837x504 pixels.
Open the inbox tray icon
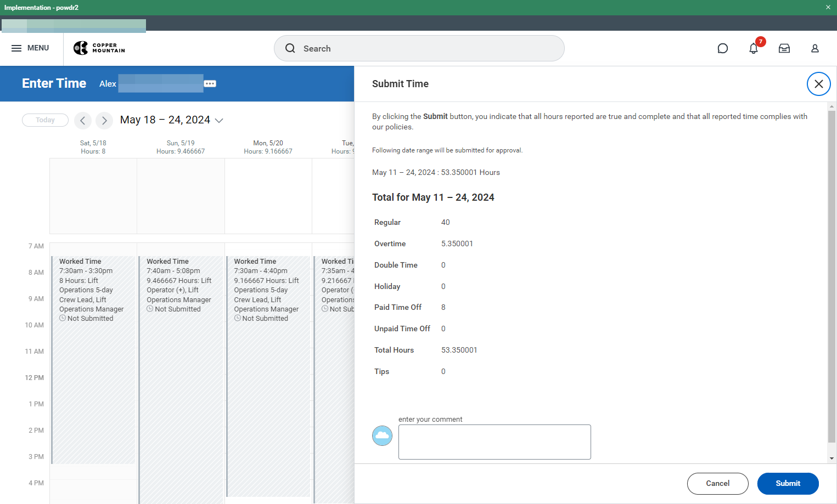(x=784, y=48)
